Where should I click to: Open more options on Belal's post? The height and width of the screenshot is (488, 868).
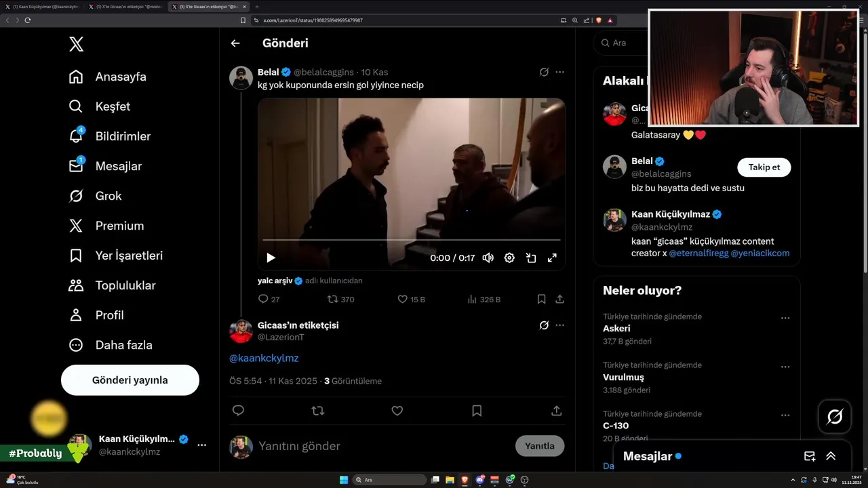pos(559,72)
